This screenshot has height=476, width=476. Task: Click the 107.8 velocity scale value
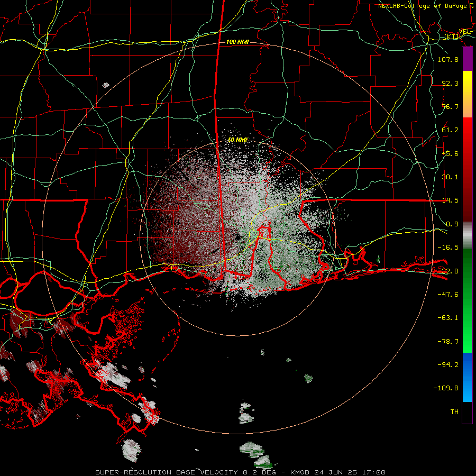(x=448, y=59)
